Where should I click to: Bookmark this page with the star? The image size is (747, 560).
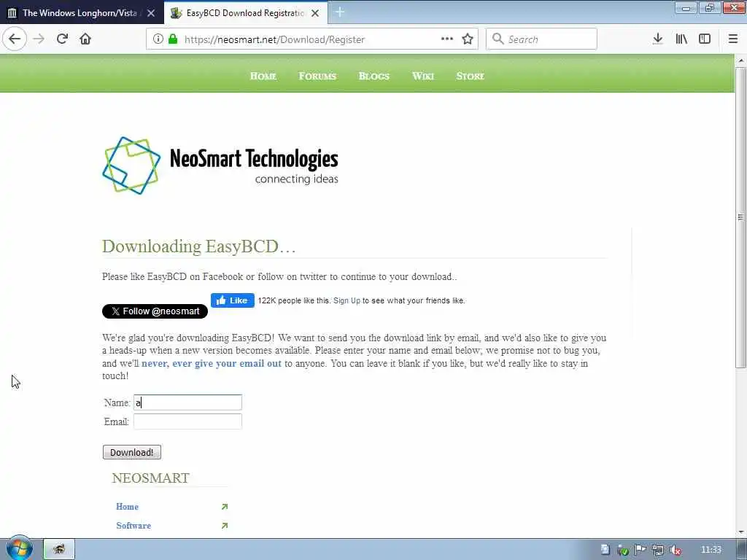click(x=468, y=39)
